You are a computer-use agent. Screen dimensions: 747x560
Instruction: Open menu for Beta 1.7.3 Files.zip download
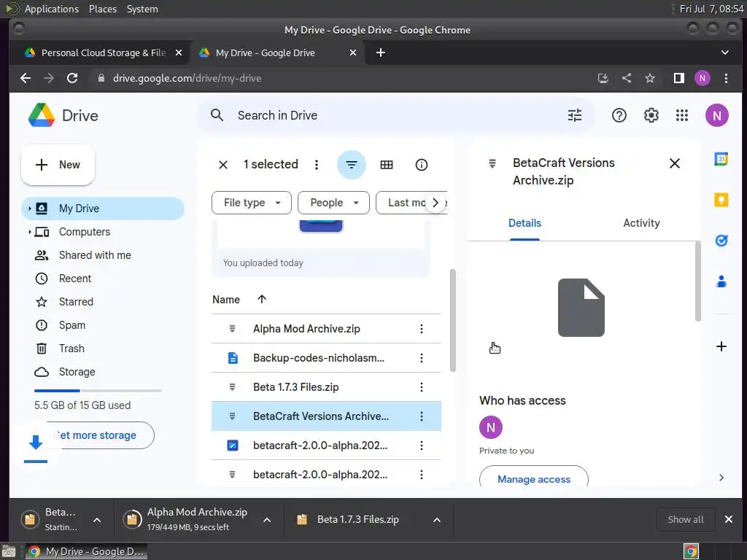point(436,520)
